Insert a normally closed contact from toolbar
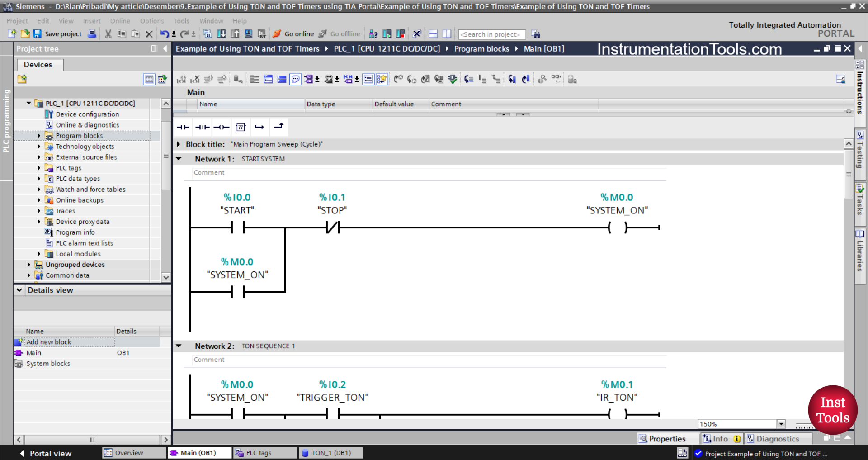This screenshot has width=868, height=460. 202,127
